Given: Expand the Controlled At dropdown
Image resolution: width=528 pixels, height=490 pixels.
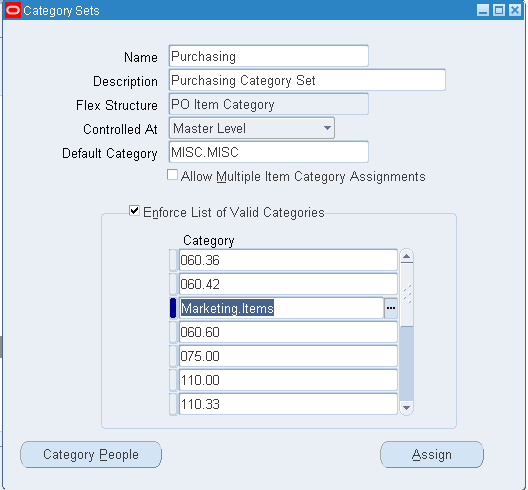Looking at the screenshot, I should pos(327,128).
